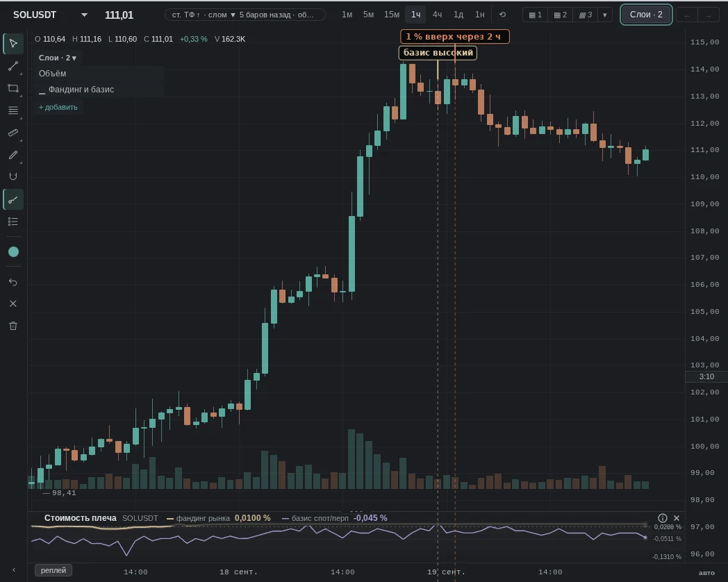
Task: Click the 3:10 countdown label on price axis
Action: [706, 376]
